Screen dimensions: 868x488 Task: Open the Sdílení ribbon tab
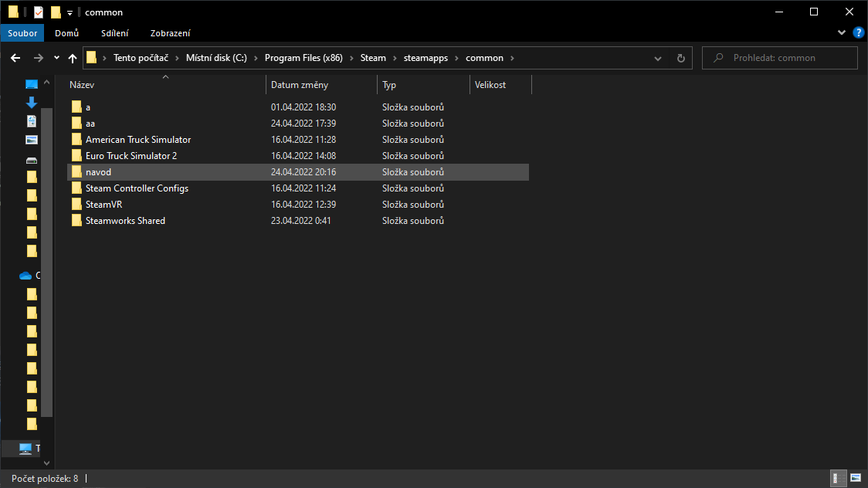pyautogui.click(x=114, y=32)
